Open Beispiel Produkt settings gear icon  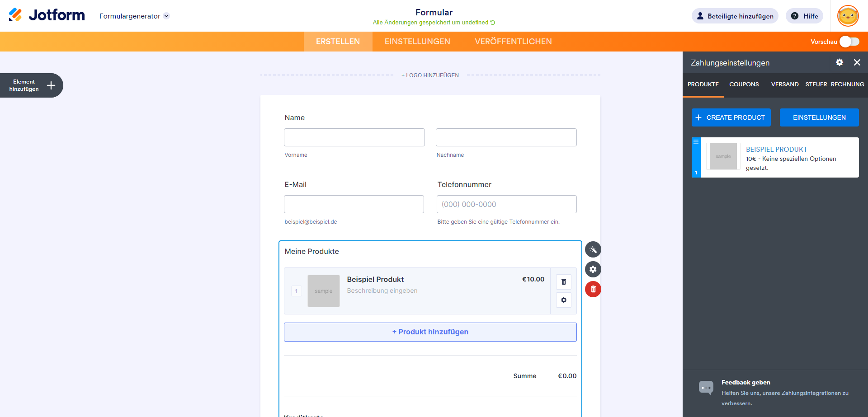[563, 300]
